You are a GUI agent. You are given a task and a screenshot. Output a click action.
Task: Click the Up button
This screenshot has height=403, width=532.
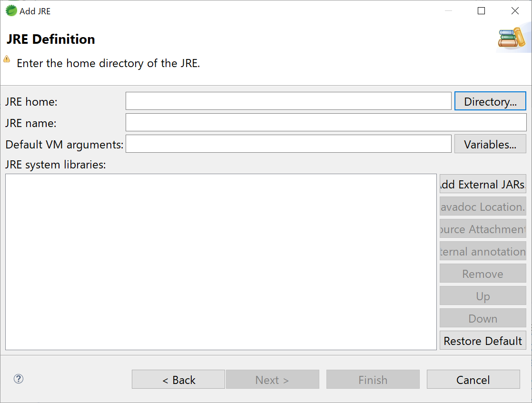click(483, 296)
